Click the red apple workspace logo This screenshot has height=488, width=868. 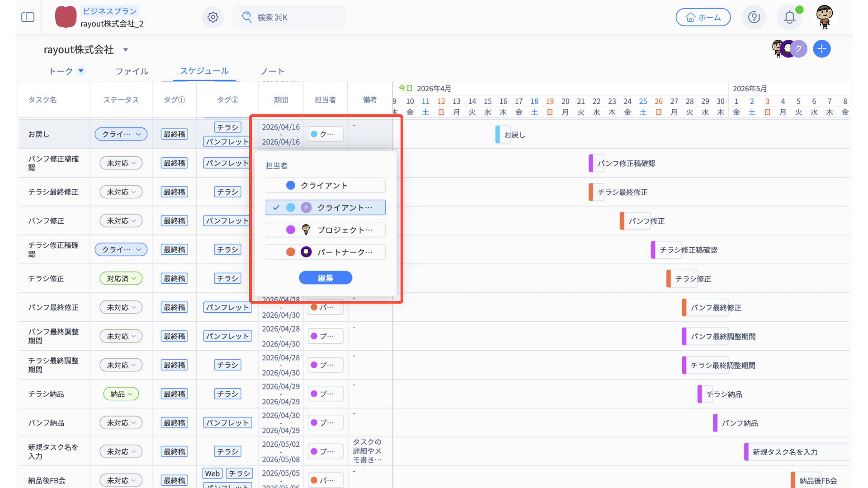click(x=66, y=17)
